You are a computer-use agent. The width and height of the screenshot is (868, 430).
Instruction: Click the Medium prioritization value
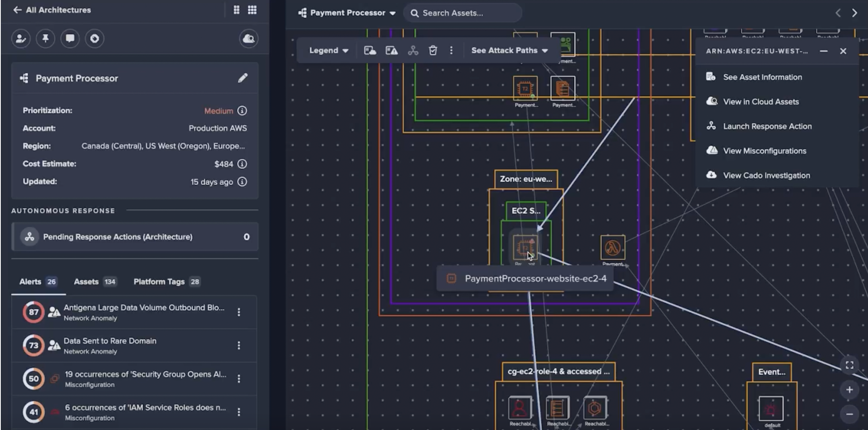[x=219, y=111]
